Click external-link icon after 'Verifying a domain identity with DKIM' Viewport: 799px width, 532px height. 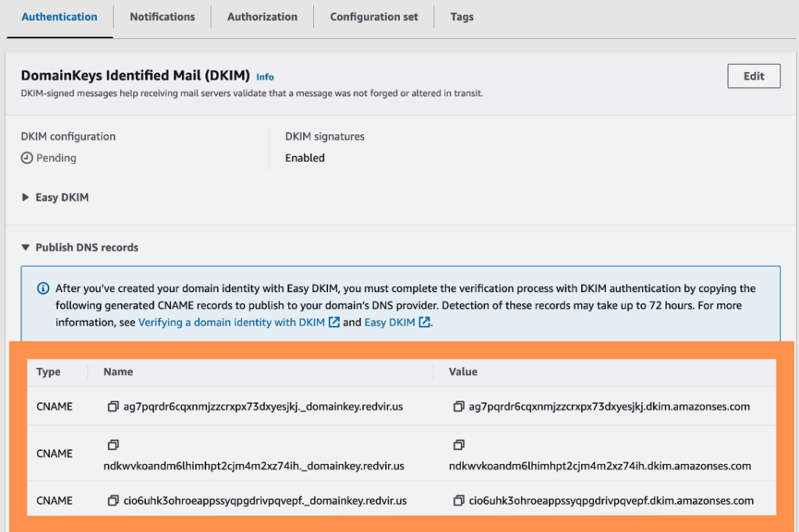click(x=334, y=322)
